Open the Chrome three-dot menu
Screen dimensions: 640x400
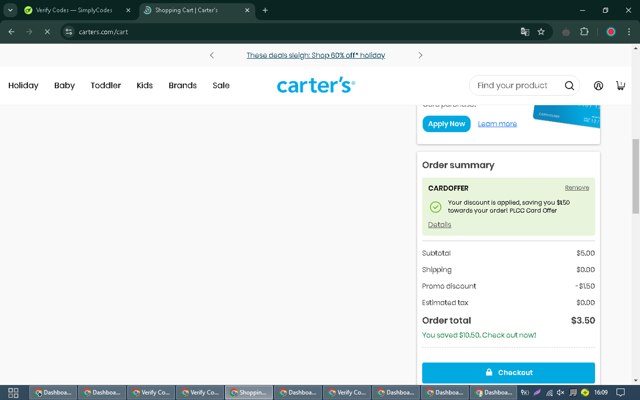click(629, 32)
